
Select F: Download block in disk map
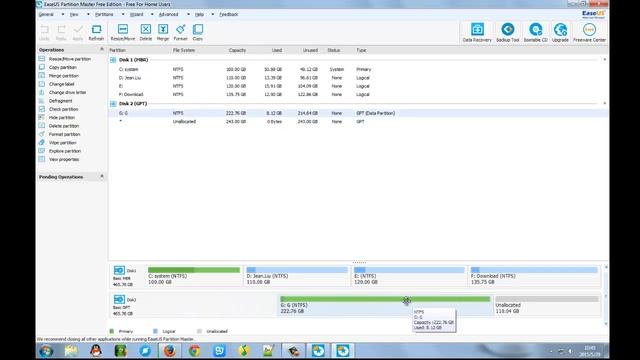coord(534,276)
